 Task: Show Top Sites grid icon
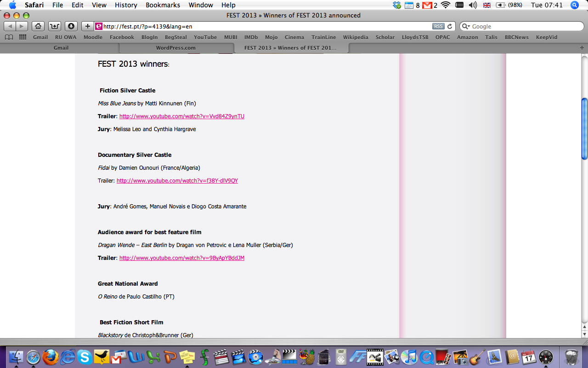click(x=23, y=37)
